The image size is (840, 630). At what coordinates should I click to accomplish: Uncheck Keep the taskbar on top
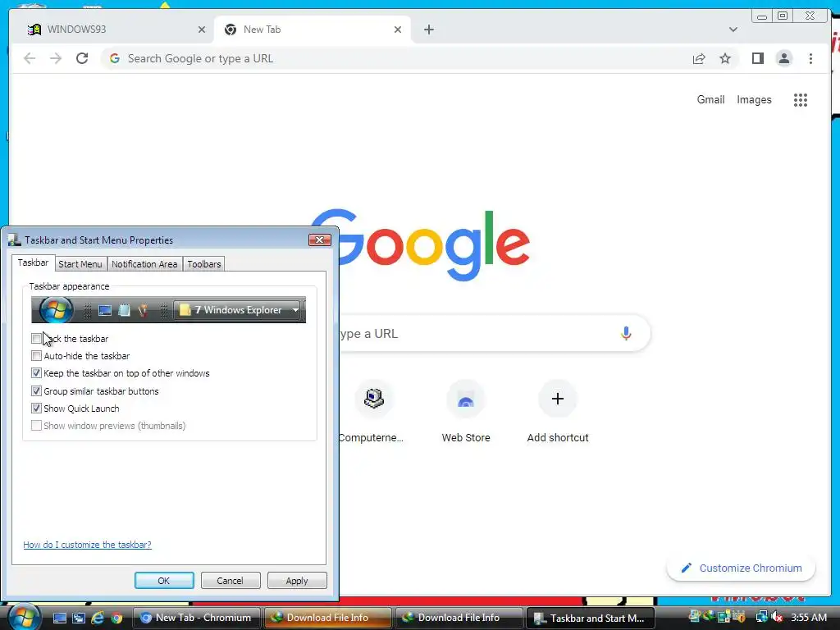(x=36, y=373)
